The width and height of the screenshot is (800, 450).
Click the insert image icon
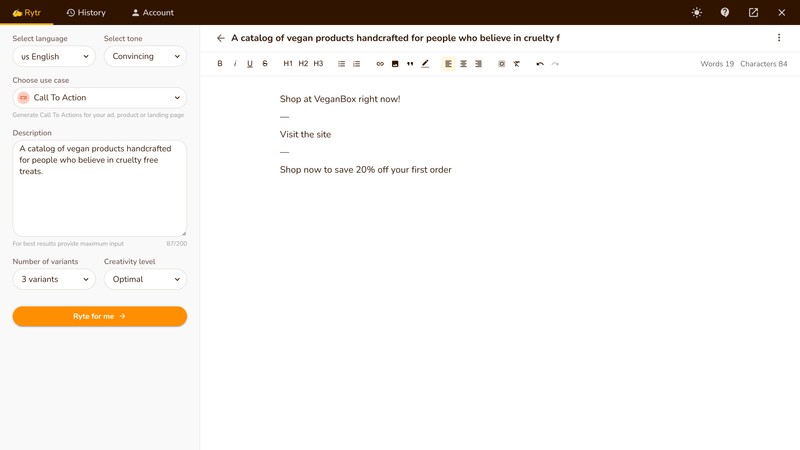click(395, 64)
